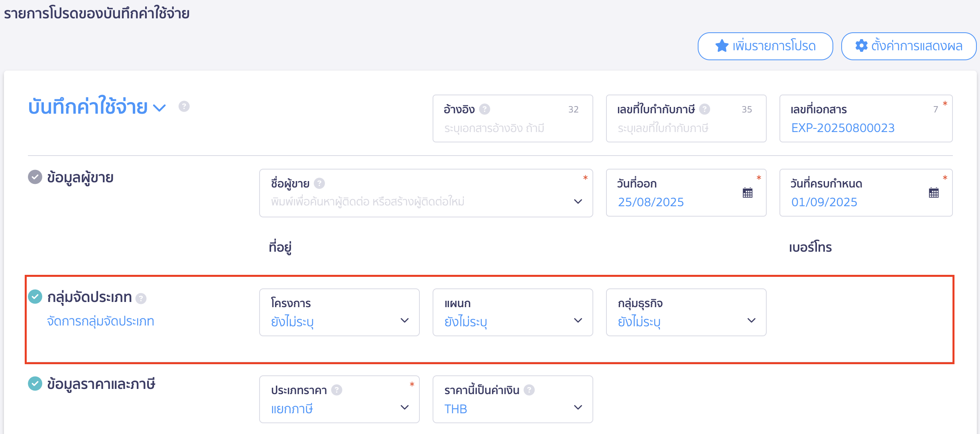Screen dimensions: 980x434
Task: Open the แผนก dropdown
Action: (x=513, y=312)
